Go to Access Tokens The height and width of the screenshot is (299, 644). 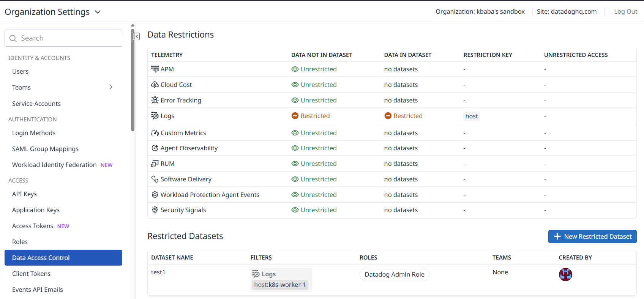[x=33, y=226]
